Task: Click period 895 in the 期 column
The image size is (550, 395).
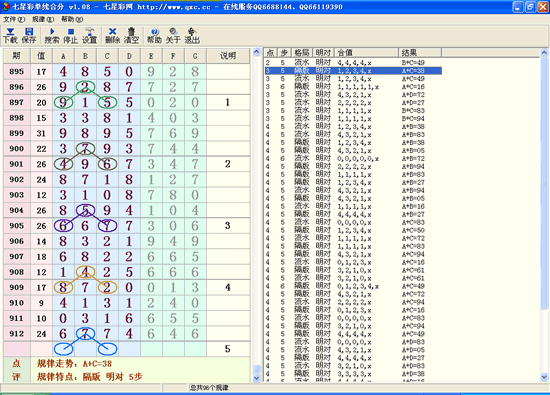Action: tap(16, 72)
